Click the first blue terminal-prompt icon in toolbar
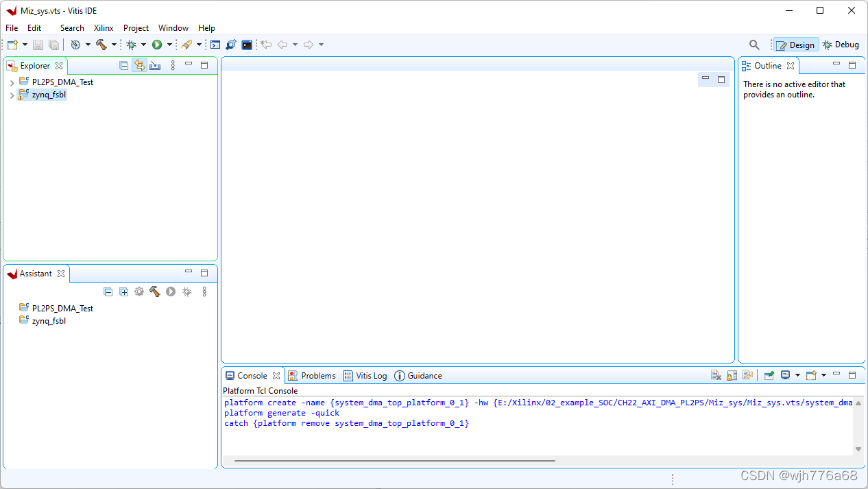This screenshot has width=868, height=489. pos(215,45)
